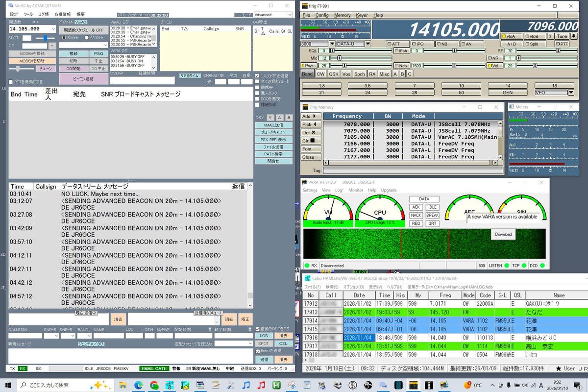
Task: Select the 2300Hz bandwidth radio button
Action: pos(87,38)
